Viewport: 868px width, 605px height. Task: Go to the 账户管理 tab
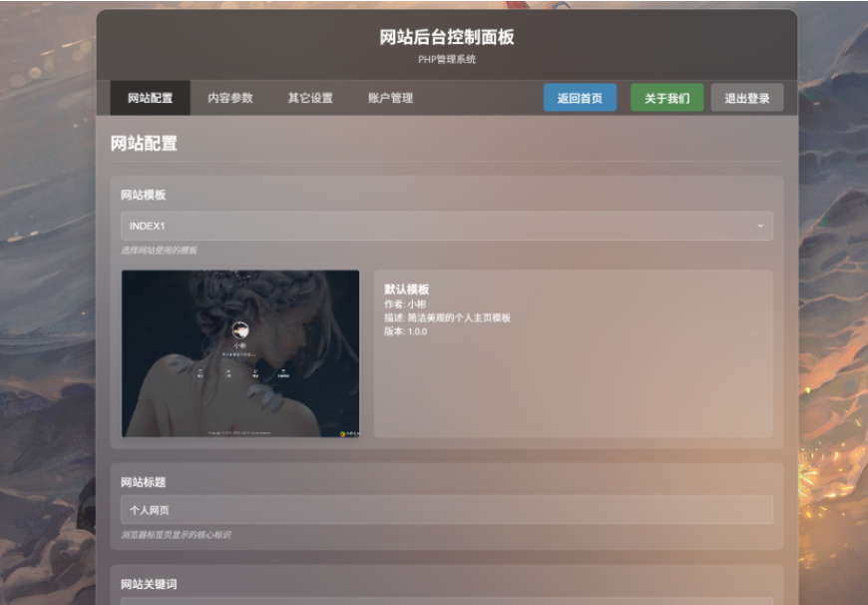tap(391, 98)
